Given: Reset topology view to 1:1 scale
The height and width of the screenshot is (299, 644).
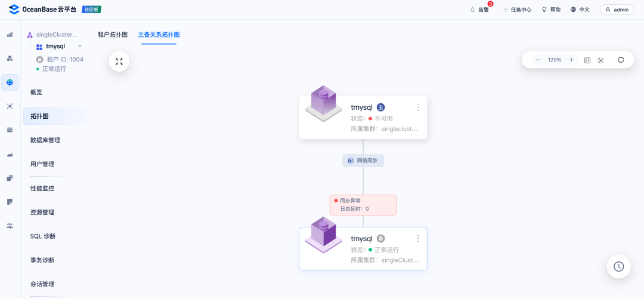Looking at the screenshot, I should tap(587, 60).
